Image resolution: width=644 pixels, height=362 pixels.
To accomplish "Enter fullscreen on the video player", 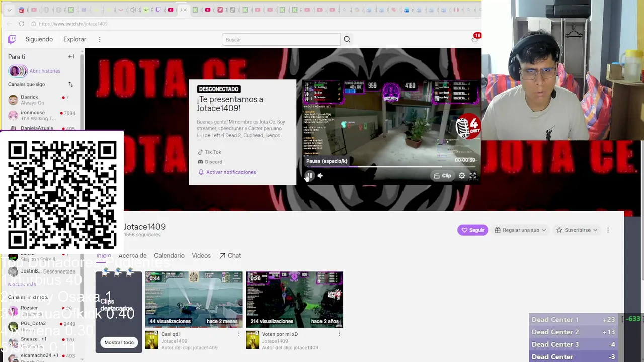I will coord(473,176).
